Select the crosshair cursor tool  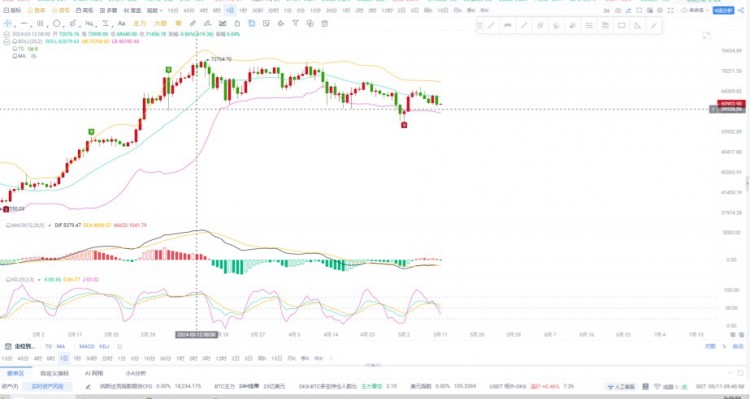pyautogui.click(x=8, y=23)
